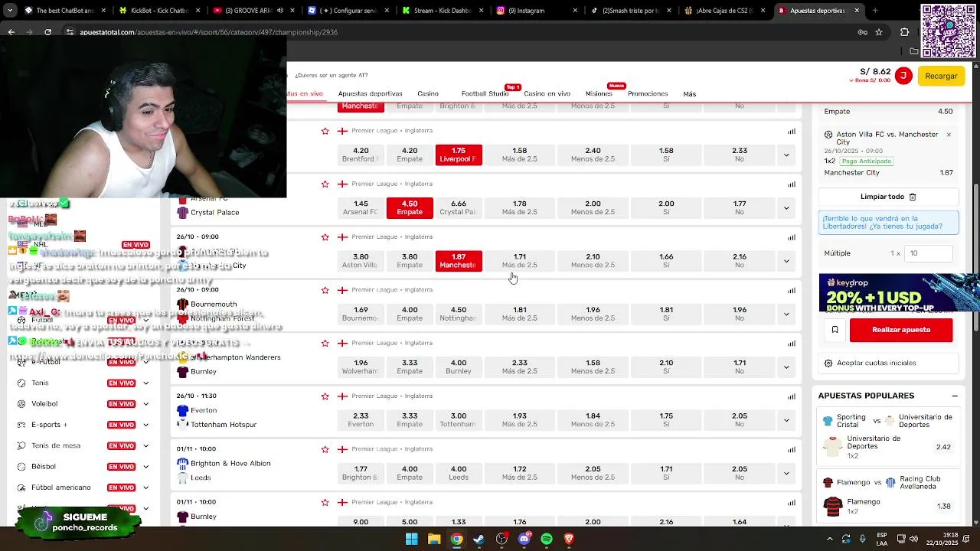Go to Casino en vivo
This screenshot has width=980, height=551.
tap(547, 93)
